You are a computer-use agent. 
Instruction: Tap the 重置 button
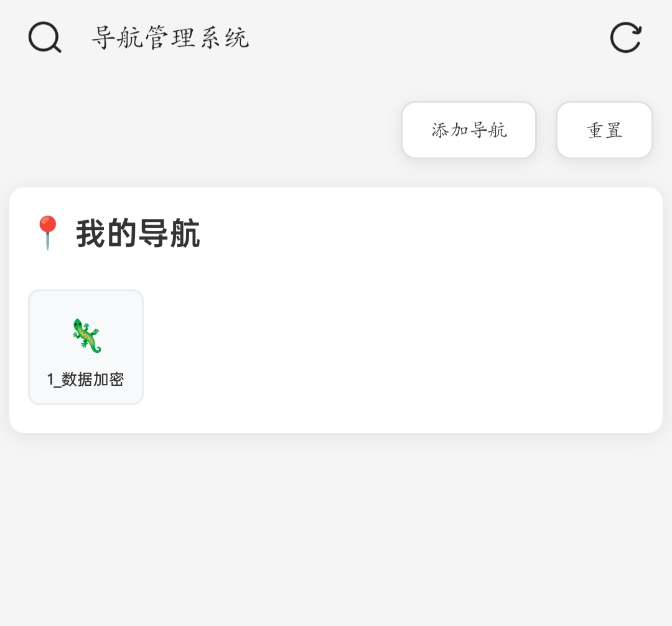[604, 130]
